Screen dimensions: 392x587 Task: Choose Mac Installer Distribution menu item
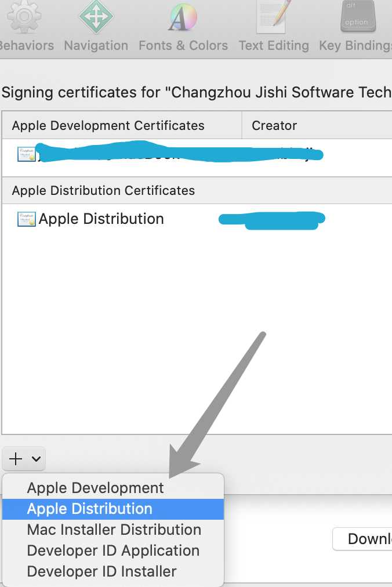[x=113, y=530]
